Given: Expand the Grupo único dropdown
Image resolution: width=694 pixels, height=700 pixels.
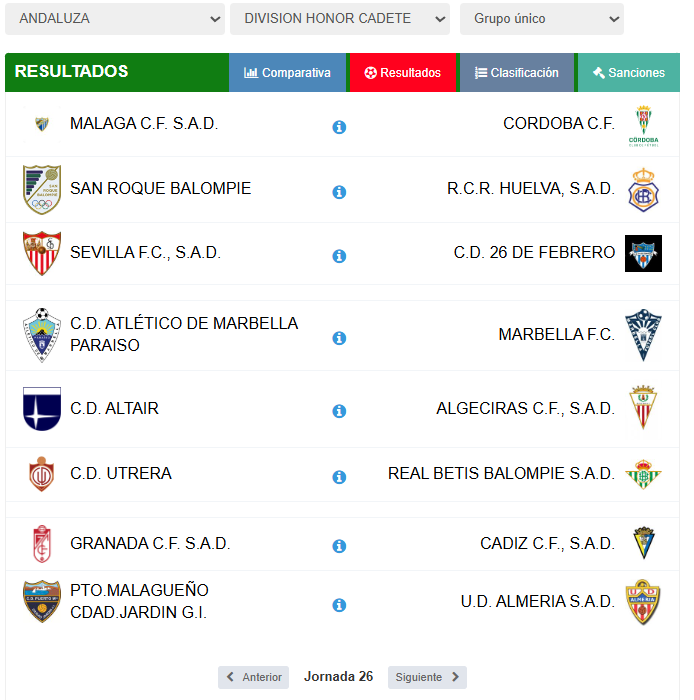Looking at the screenshot, I should [x=542, y=19].
